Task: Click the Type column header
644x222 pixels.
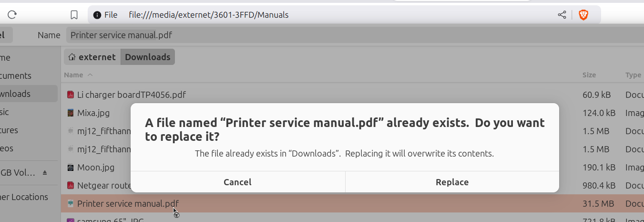Action: (x=634, y=75)
